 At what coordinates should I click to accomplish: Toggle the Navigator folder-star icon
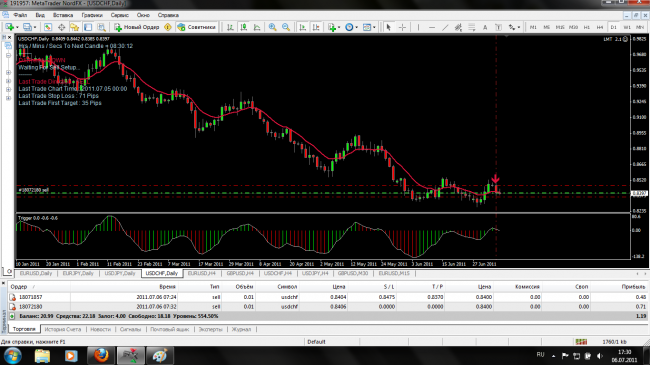pyautogui.click(x=75, y=27)
